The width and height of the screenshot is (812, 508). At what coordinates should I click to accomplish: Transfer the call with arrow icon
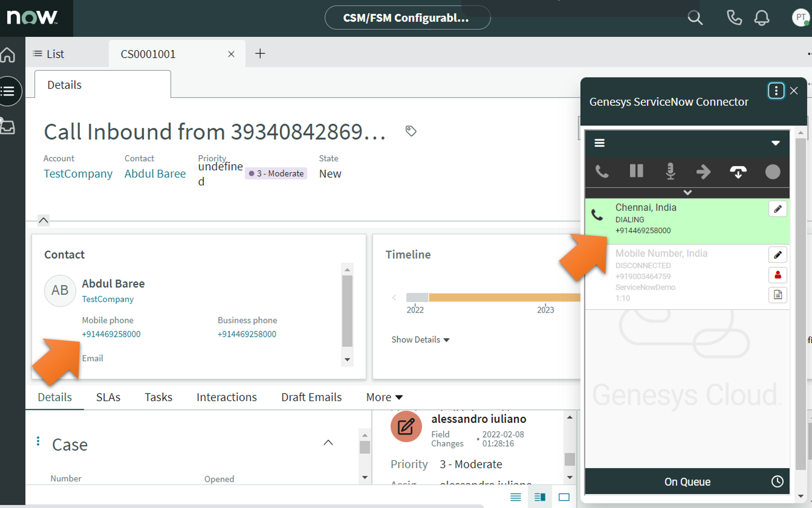[703, 172]
